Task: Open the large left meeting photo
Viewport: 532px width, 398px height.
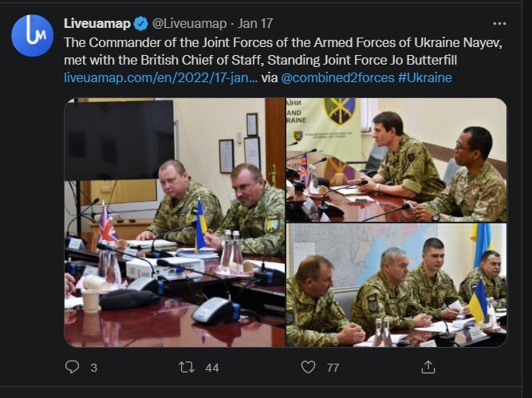Action: [x=174, y=223]
